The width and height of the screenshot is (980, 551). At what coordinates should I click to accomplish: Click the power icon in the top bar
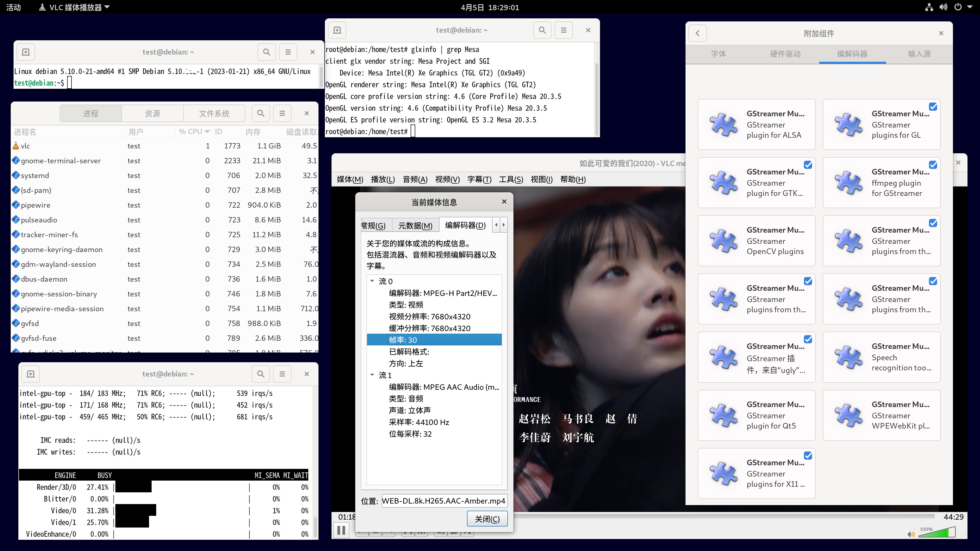tap(958, 7)
